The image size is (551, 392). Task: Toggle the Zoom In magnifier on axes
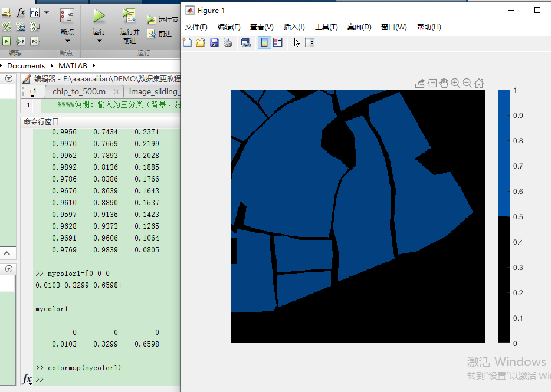(x=455, y=83)
